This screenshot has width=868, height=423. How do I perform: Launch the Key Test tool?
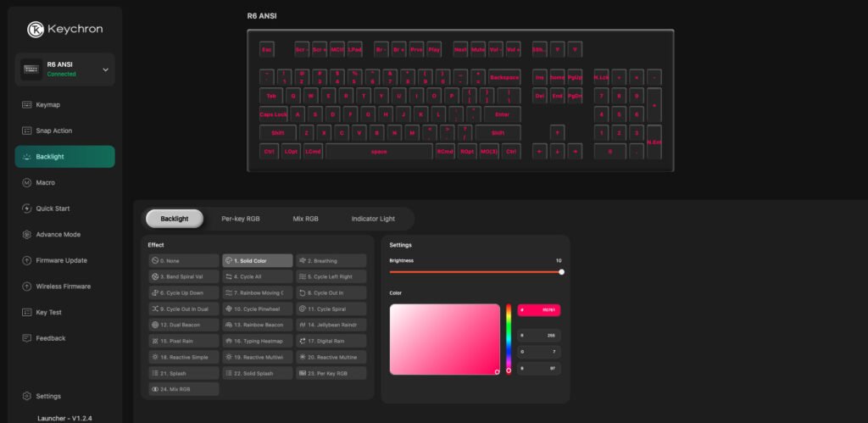[x=50, y=312]
